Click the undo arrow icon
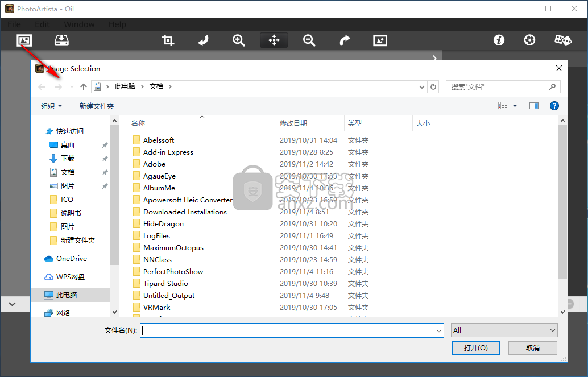Viewport: 588px width, 377px height. (x=203, y=40)
